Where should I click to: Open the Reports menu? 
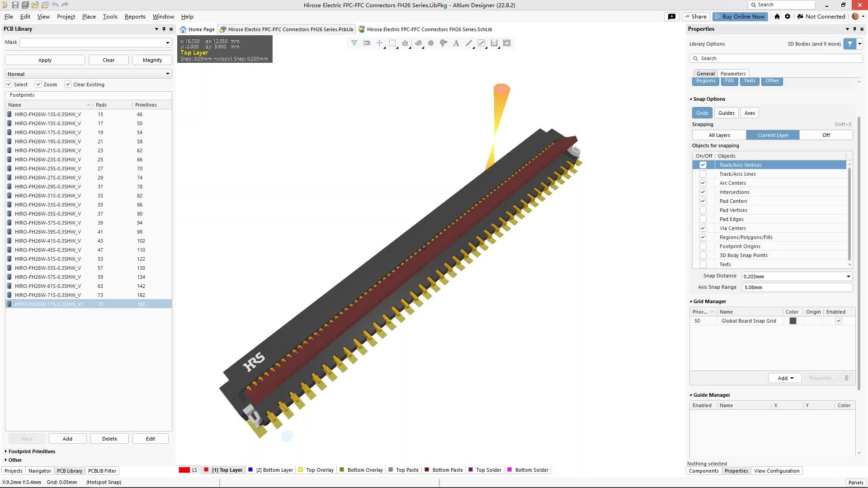pyautogui.click(x=135, y=16)
